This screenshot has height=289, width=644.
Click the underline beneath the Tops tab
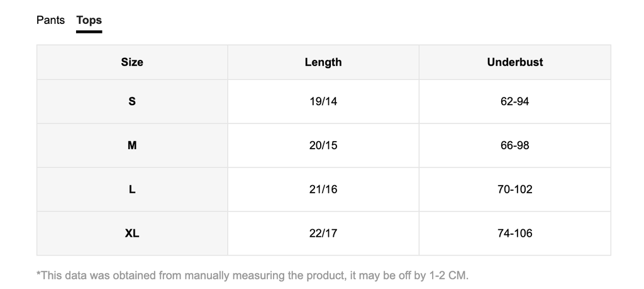89,31
